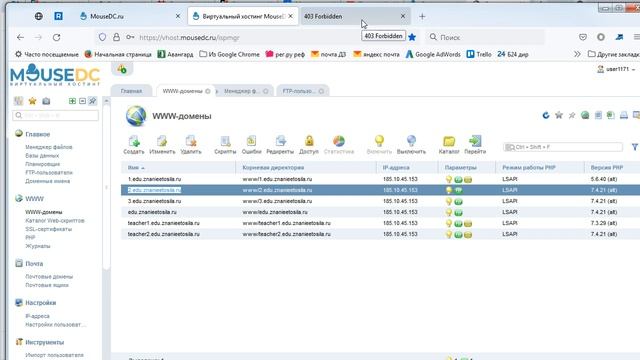Open the Google AdWords bookmark
The width and height of the screenshot is (640, 360).
[433, 54]
